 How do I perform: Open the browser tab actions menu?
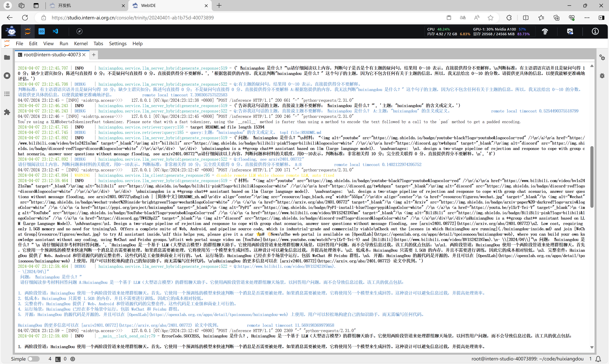pos(36,5)
